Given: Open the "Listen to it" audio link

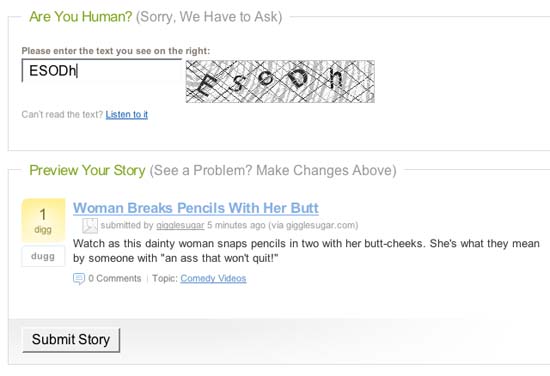Looking at the screenshot, I should 127,114.
